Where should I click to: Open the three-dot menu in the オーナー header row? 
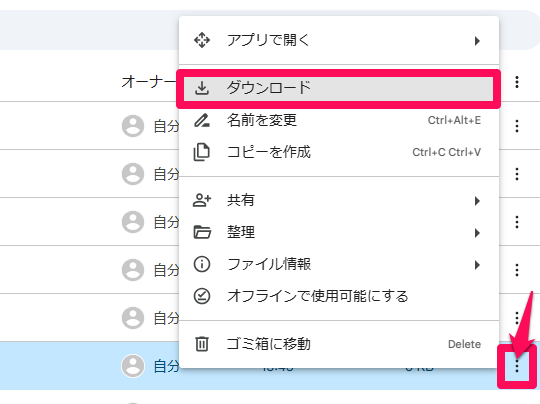pyautogui.click(x=517, y=82)
